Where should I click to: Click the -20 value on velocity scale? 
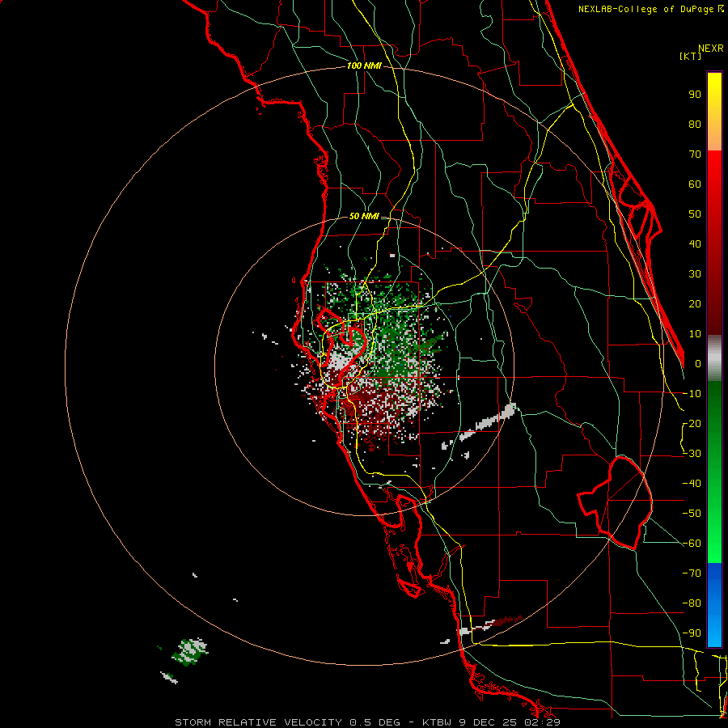[692, 424]
